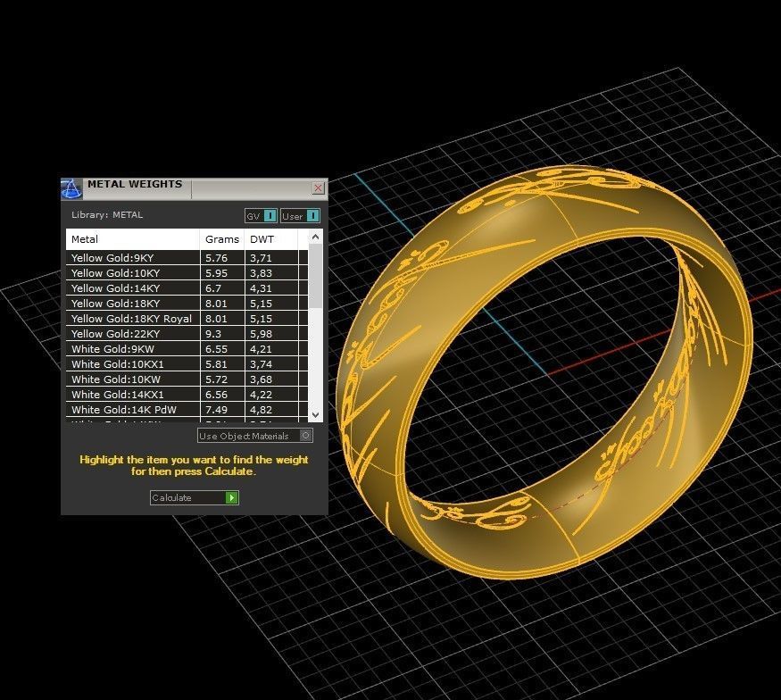Viewport: 781px width, 700px height.
Task: Click the 3,71 DWT value
Action: (x=261, y=258)
